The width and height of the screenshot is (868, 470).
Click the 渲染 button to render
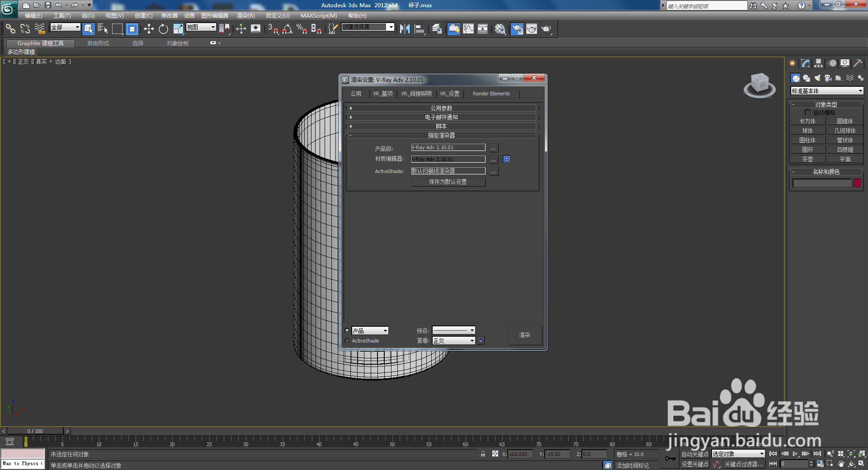click(x=525, y=335)
